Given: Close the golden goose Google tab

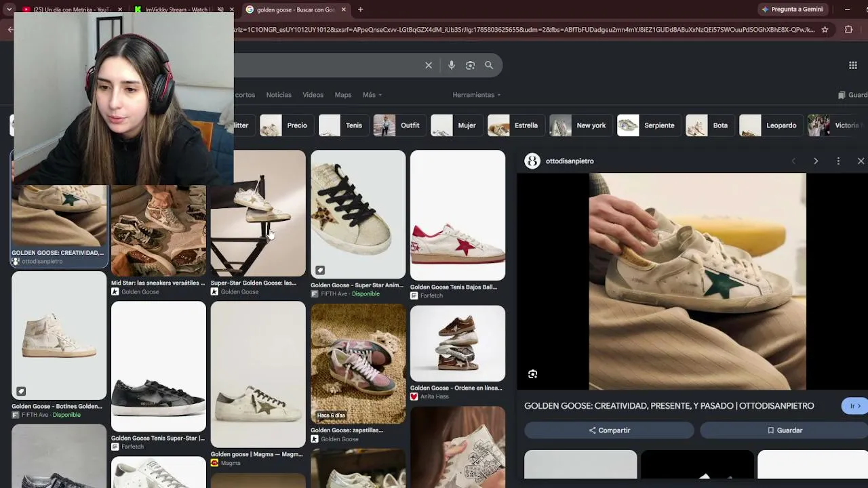Looking at the screenshot, I should click(344, 9).
